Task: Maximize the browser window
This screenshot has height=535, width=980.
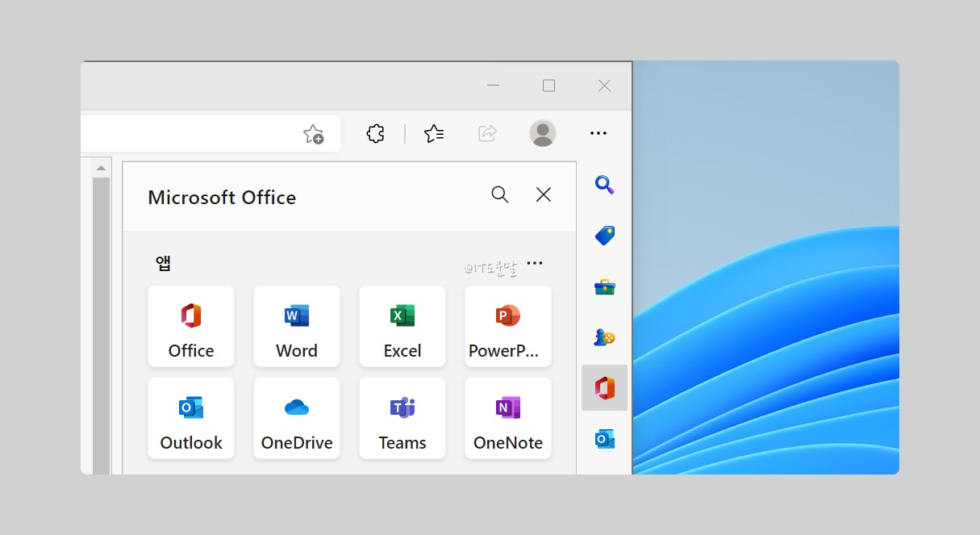Action: tap(548, 86)
